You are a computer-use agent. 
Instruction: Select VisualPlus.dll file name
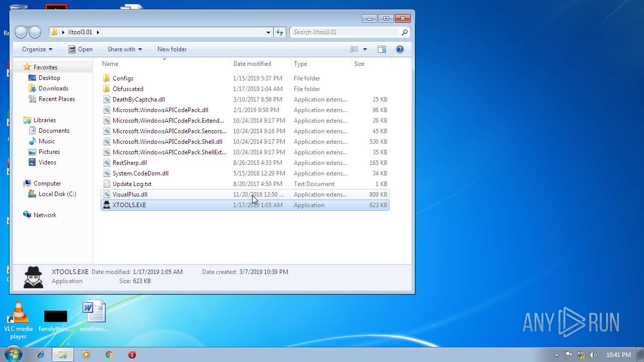[130, 195]
